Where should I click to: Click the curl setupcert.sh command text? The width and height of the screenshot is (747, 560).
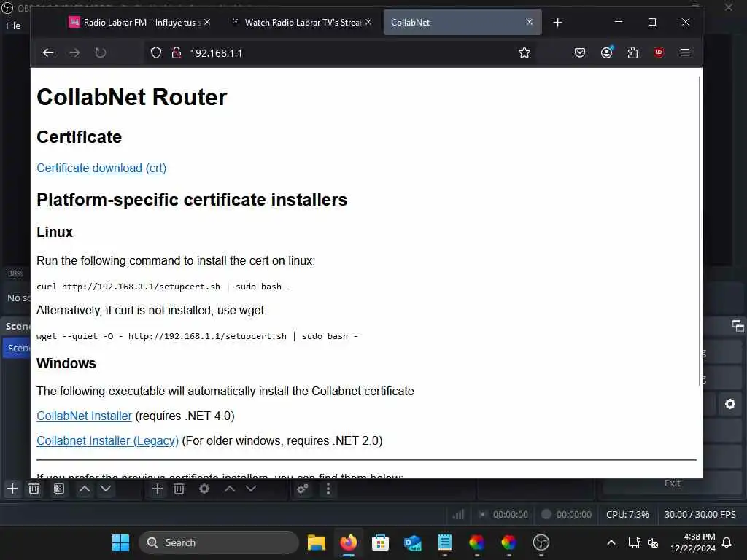(164, 287)
